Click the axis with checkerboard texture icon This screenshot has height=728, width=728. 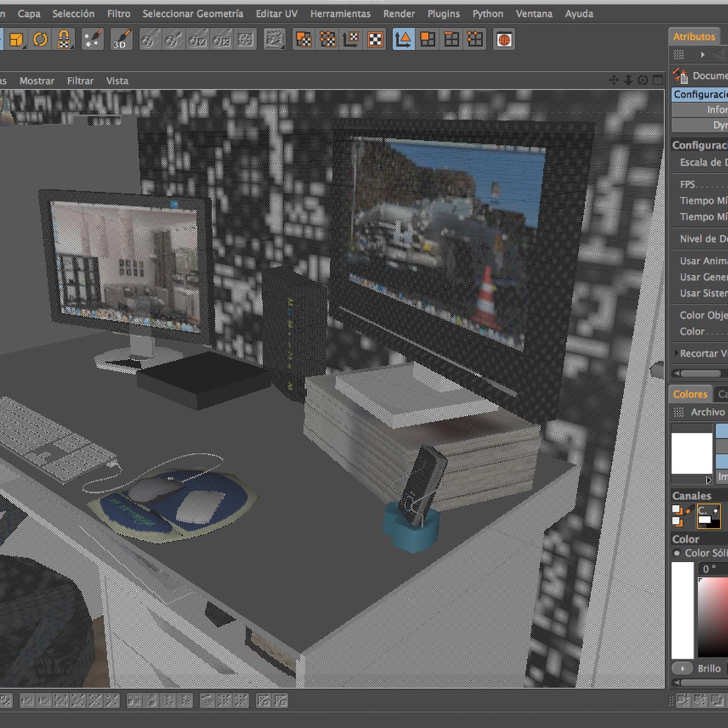[351, 40]
